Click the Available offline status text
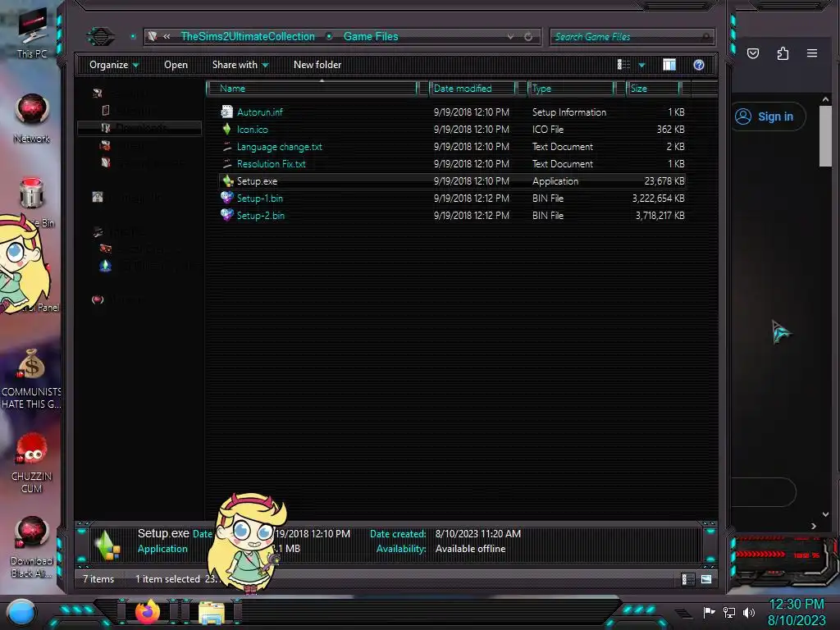 pyautogui.click(x=470, y=549)
